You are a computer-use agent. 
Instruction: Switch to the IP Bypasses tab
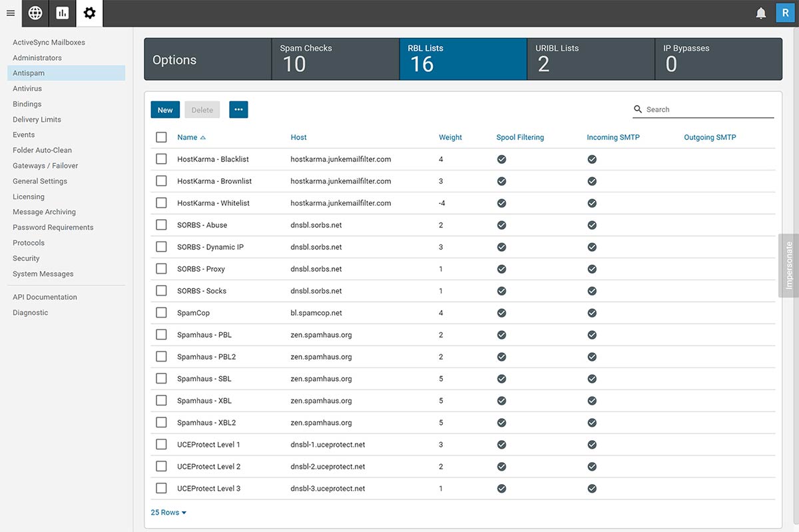(719, 59)
